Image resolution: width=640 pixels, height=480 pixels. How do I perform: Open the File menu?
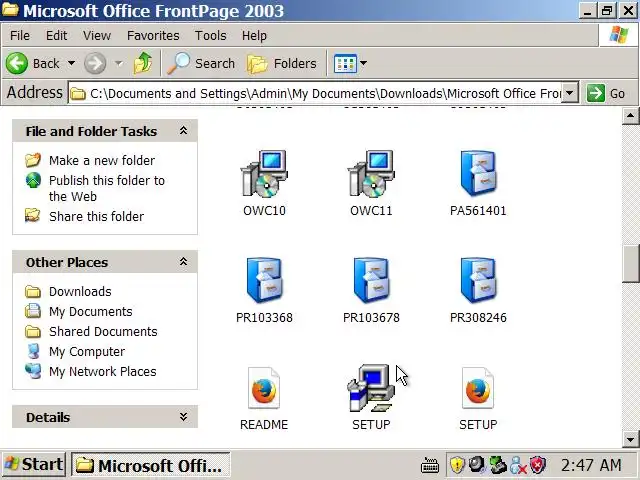[x=20, y=36]
